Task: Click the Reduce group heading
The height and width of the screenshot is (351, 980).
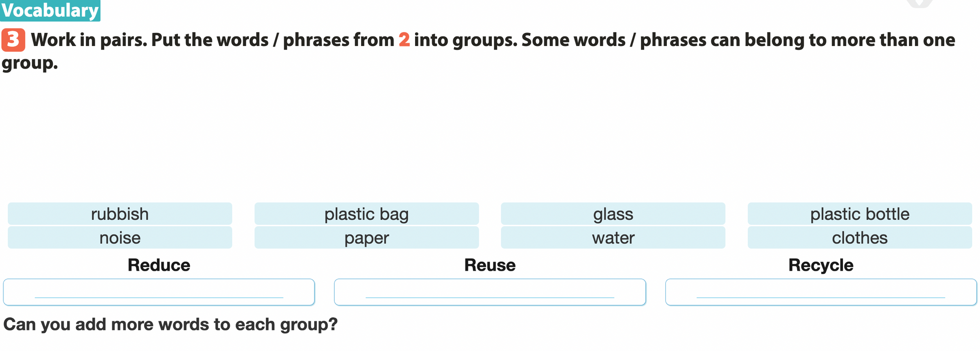Action: coord(159,265)
